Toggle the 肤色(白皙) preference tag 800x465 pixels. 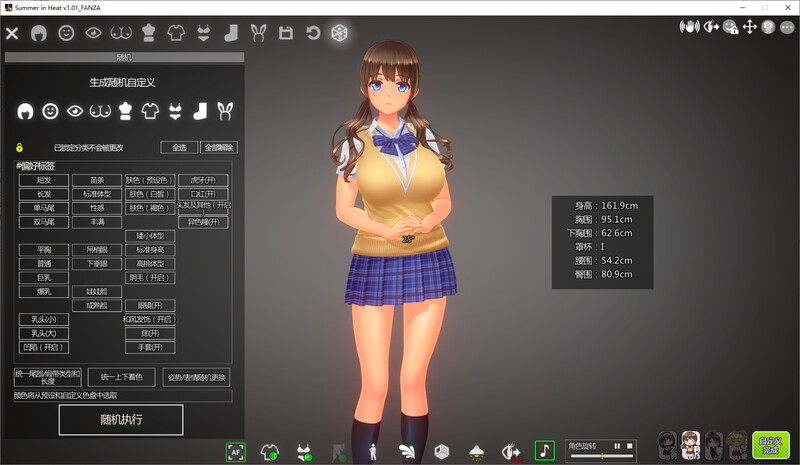[x=150, y=194]
